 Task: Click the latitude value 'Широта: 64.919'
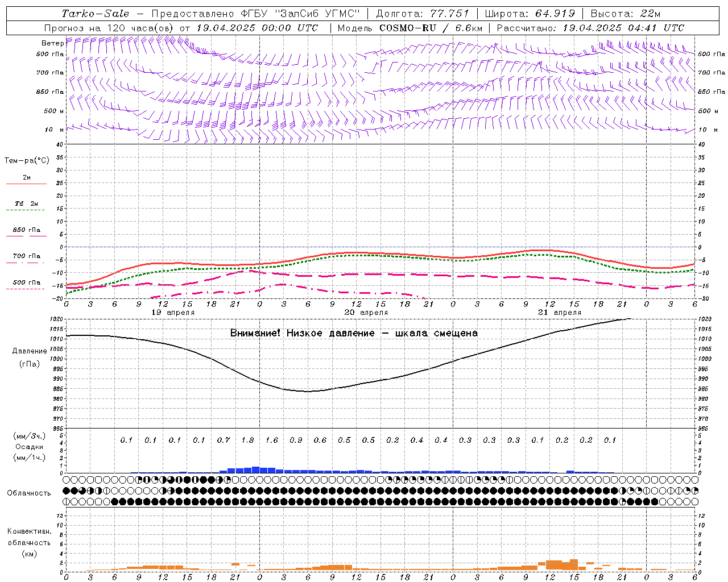(530, 14)
